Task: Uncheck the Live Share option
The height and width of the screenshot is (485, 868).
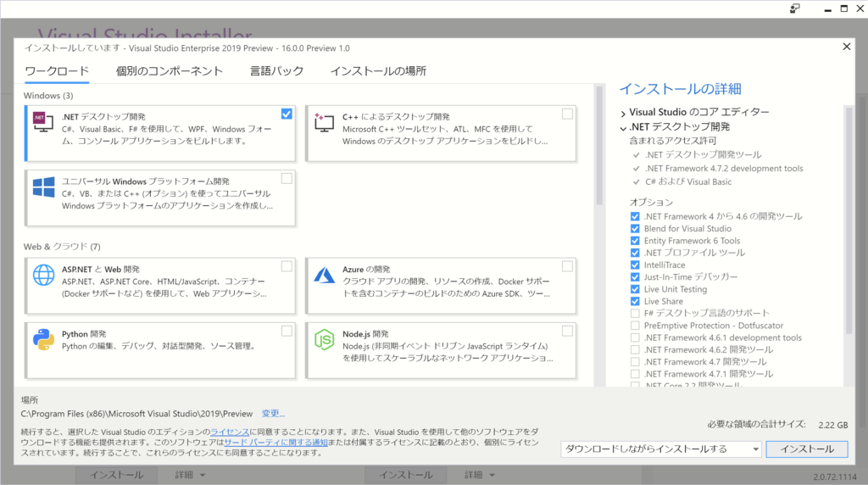Action: pos(635,302)
